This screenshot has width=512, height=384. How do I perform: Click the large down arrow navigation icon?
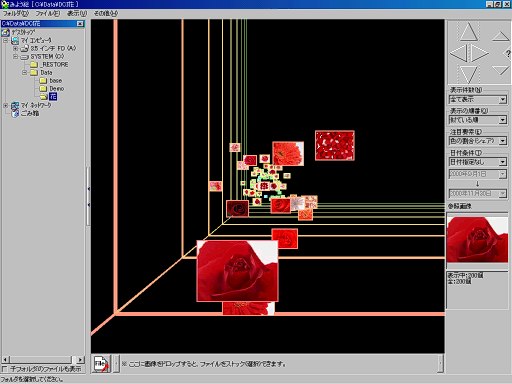click(469, 74)
